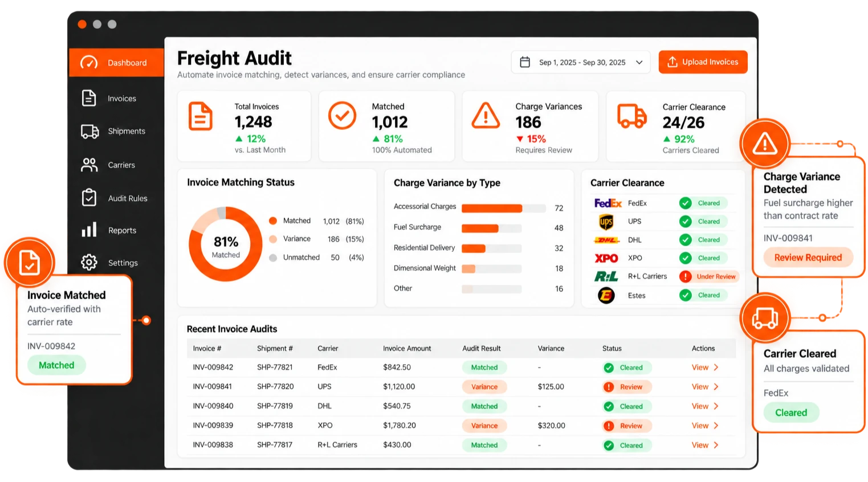Expand INV-009838 row via View chevron

[716, 445]
